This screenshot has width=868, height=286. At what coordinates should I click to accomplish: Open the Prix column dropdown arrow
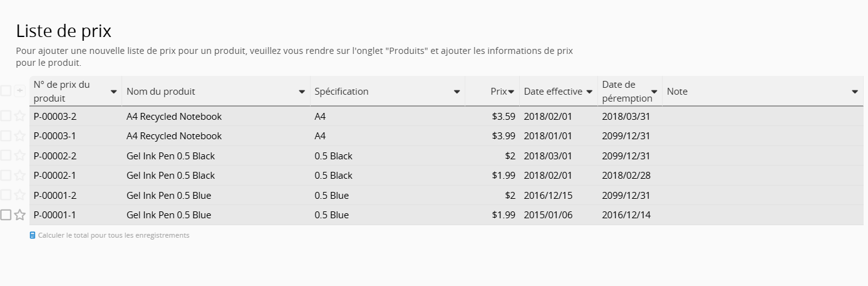pyautogui.click(x=511, y=92)
